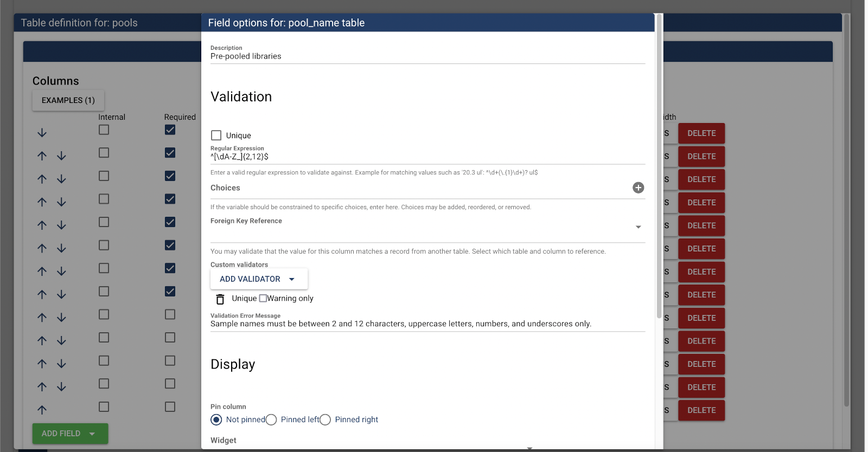Open the ADD VALIDATOR dropdown arrow
The height and width of the screenshot is (452, 868).
pos(292,279)
